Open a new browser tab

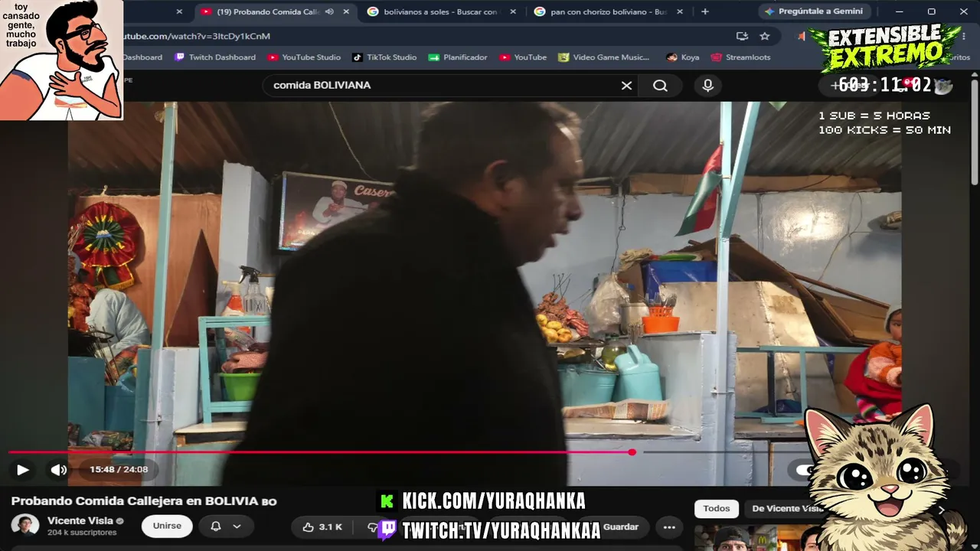coord(705,11)
